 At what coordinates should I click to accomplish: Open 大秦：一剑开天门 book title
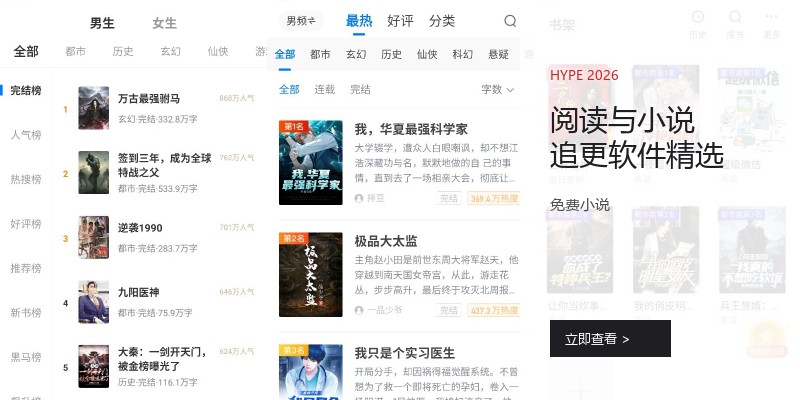point(162,359)
